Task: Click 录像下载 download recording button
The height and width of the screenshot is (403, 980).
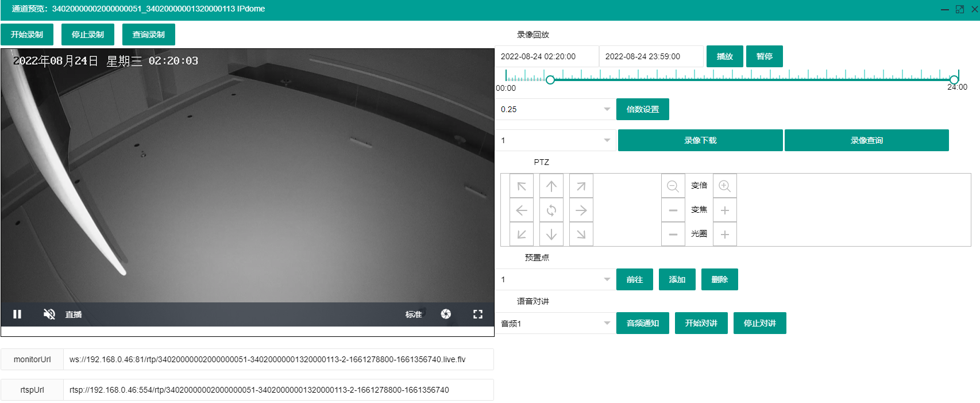Action: 700,140
